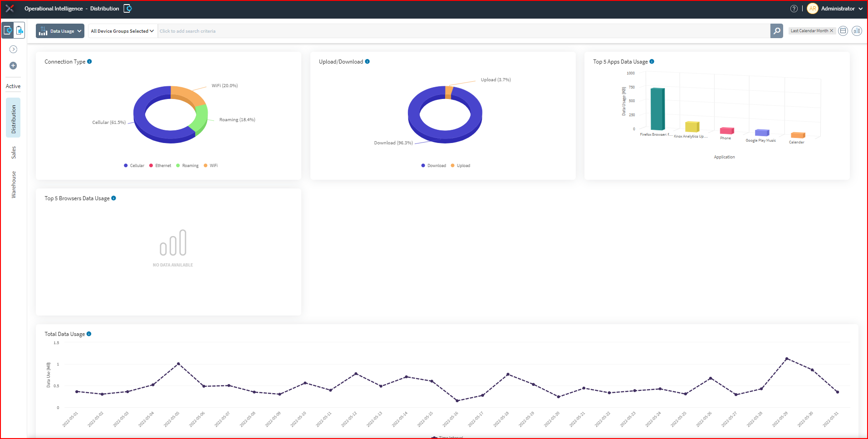Click the Connection Type card title
Screen dimensions: 868x439
(x=65, y=61)
